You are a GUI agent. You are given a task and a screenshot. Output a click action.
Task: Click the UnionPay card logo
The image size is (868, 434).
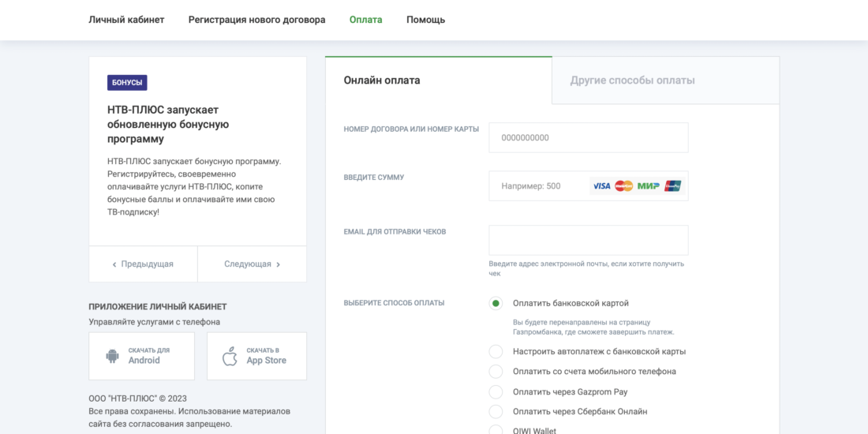tap(672, 186)
